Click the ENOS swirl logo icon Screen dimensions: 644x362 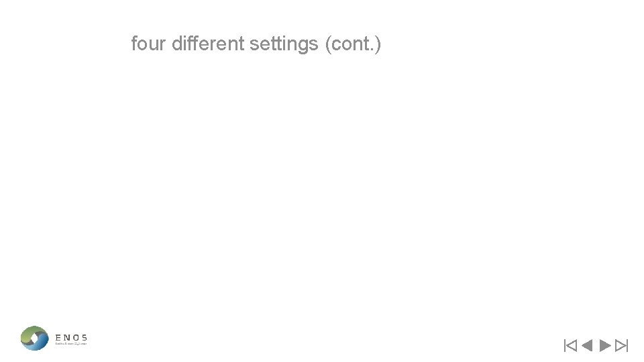[x=34, y=338]
